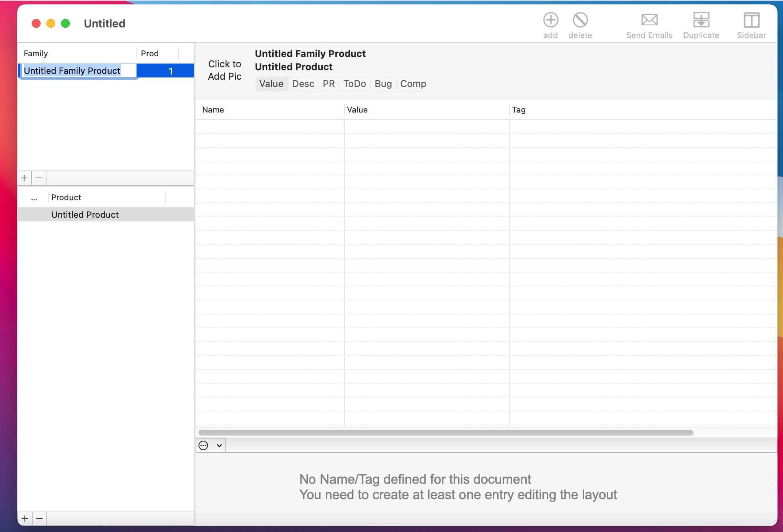
Task: Select the PR tab
Action: 328,84
